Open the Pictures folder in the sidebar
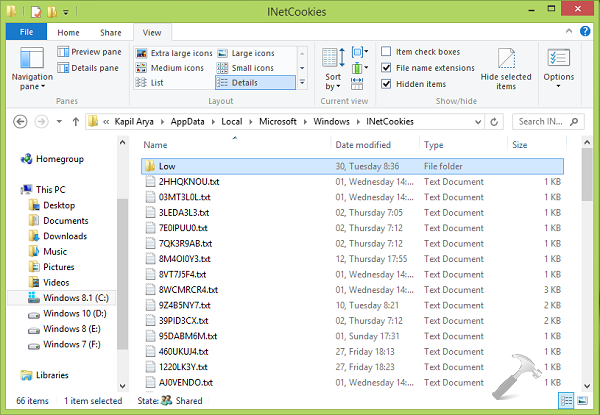 [x=52, y=267]
